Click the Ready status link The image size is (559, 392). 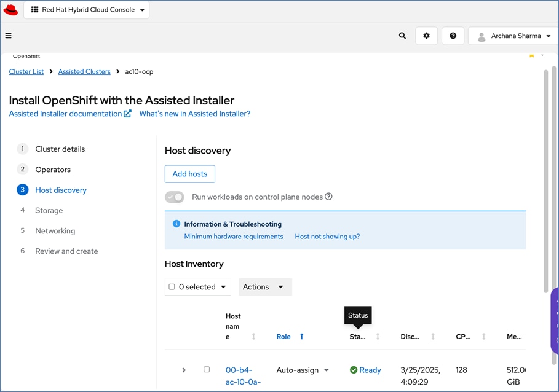pyautogui.click(x=370, y=370)
